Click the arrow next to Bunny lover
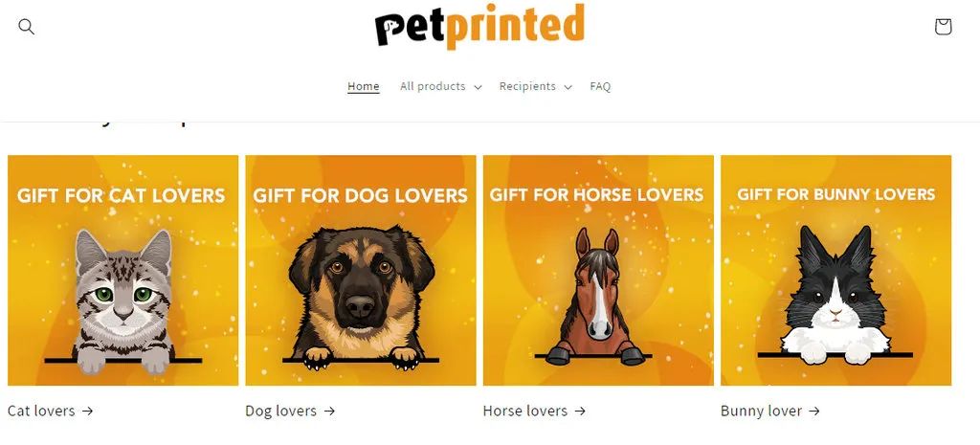 tap(813, 411)
